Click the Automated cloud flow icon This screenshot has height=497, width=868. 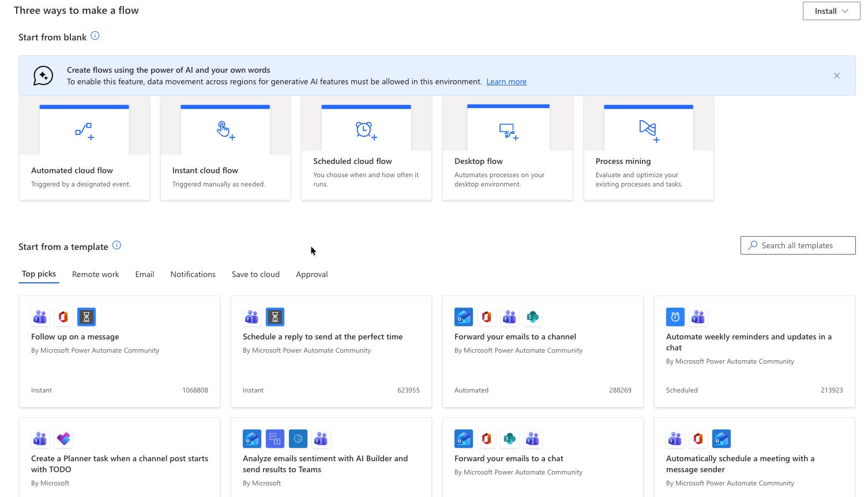pyautogui.click(x=84, y=131)
